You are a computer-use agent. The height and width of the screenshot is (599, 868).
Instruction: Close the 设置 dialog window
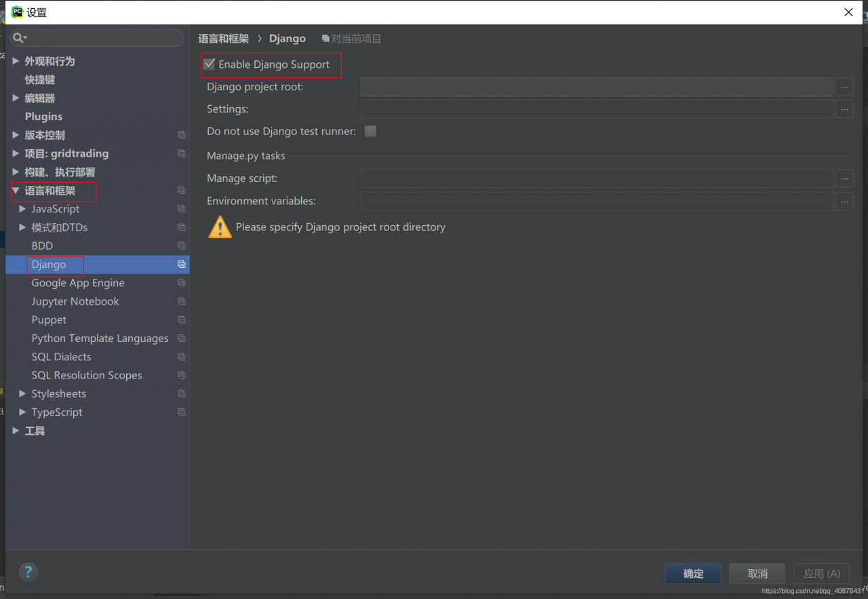pos(848,12)
